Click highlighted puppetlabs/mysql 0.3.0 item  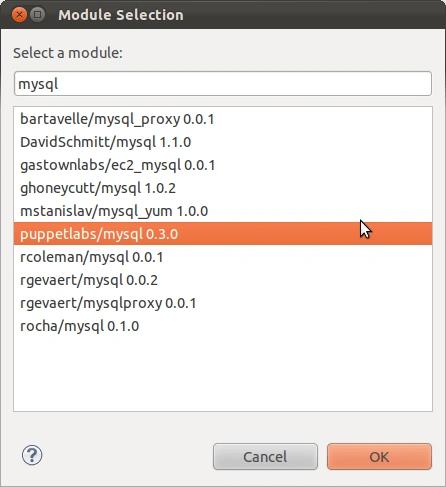click(x=223, y=234)
